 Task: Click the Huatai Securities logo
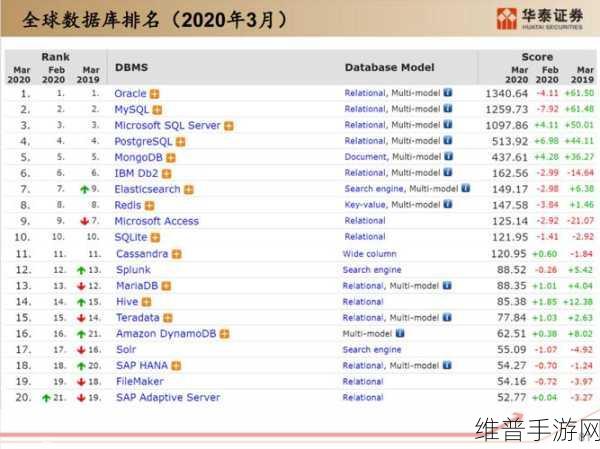[x=540, y=18]
